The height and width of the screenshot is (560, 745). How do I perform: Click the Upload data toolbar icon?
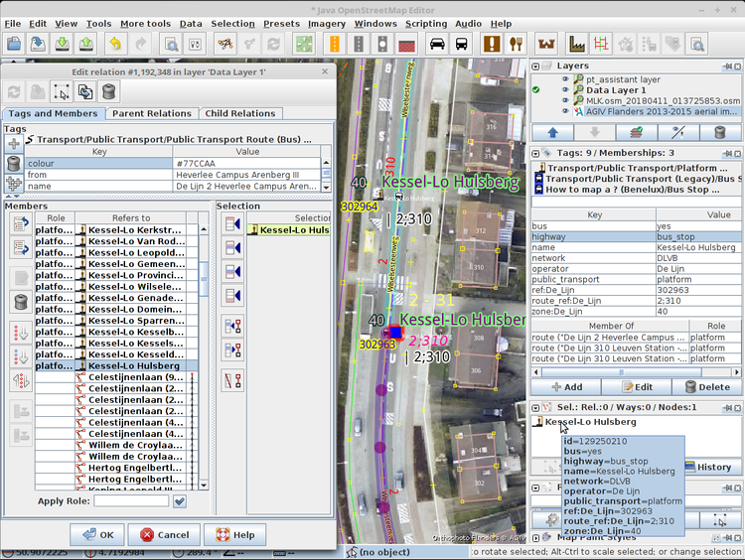(86, 44)
